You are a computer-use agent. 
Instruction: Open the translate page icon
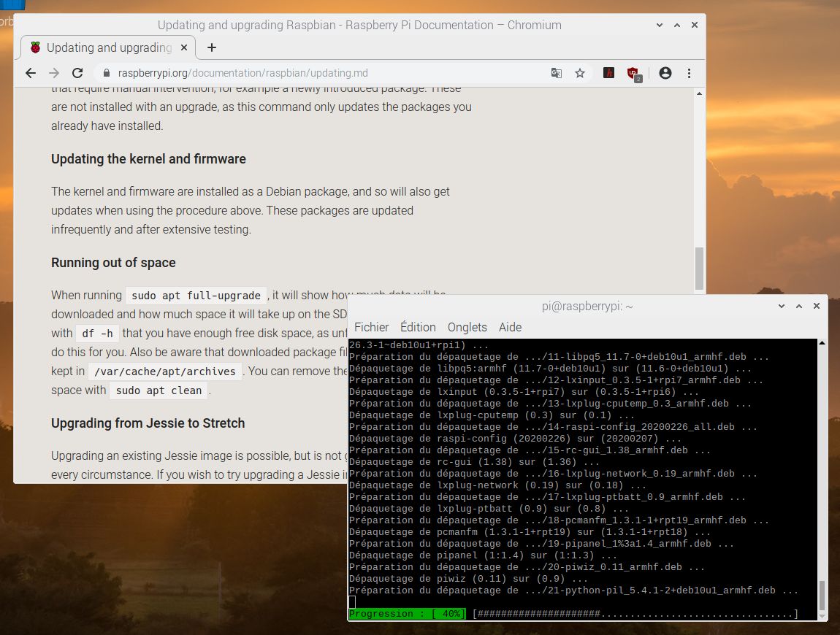click(557, 73)
